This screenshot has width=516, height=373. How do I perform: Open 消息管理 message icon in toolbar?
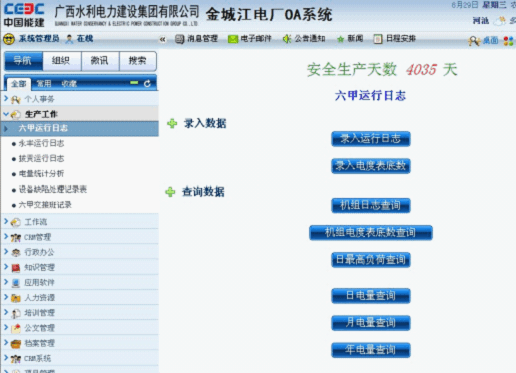tap(180, 39)
